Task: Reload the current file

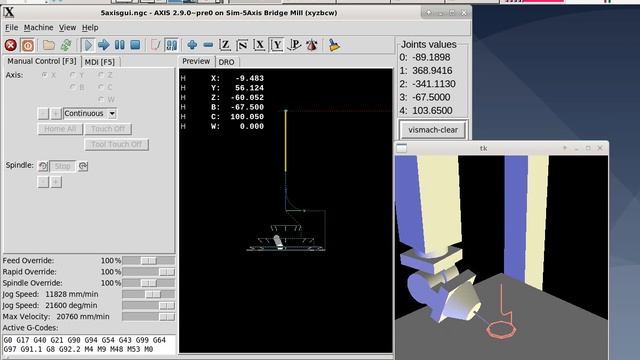Action: coord(66,45)
